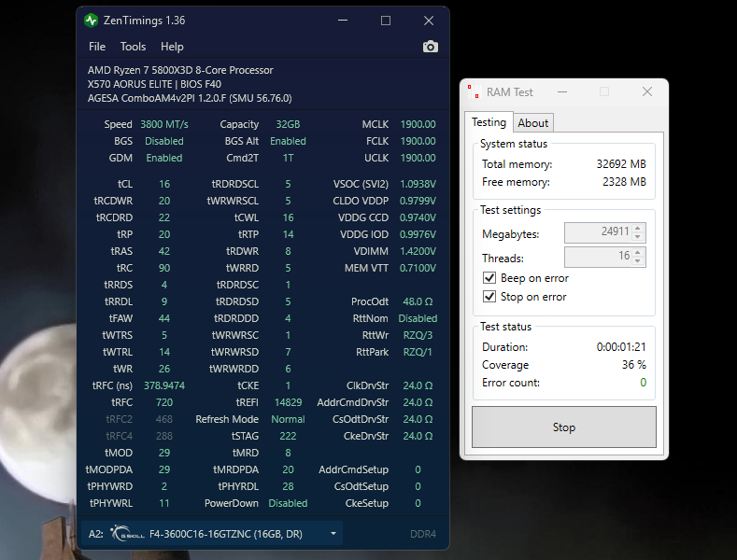Close the RAM Test window
737x560 pixels.
tap(647, 91)
